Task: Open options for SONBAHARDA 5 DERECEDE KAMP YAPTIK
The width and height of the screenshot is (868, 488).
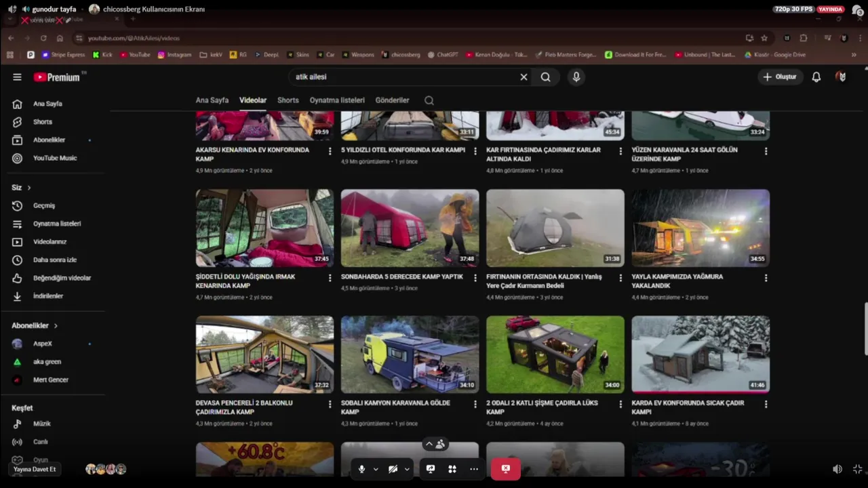Action: coord(475,278)
